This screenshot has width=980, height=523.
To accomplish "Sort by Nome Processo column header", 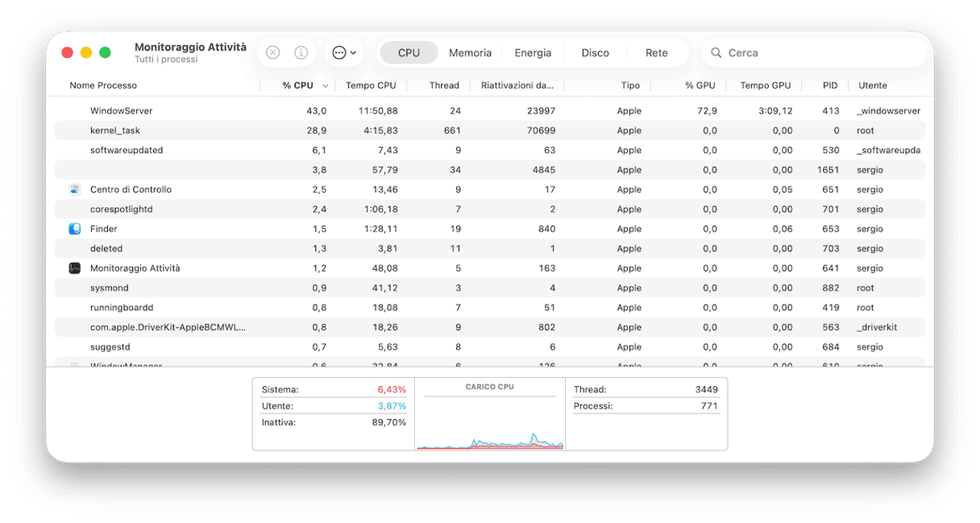I will [103, 85].
